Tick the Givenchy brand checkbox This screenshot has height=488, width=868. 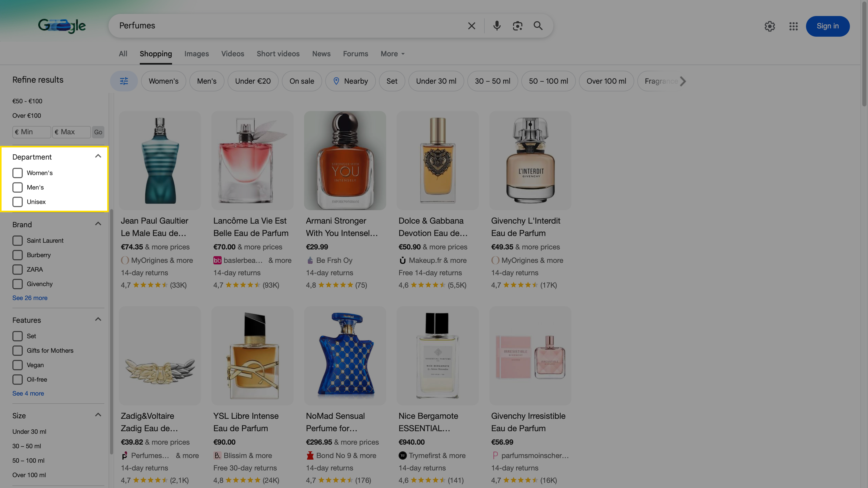[18, 284]
